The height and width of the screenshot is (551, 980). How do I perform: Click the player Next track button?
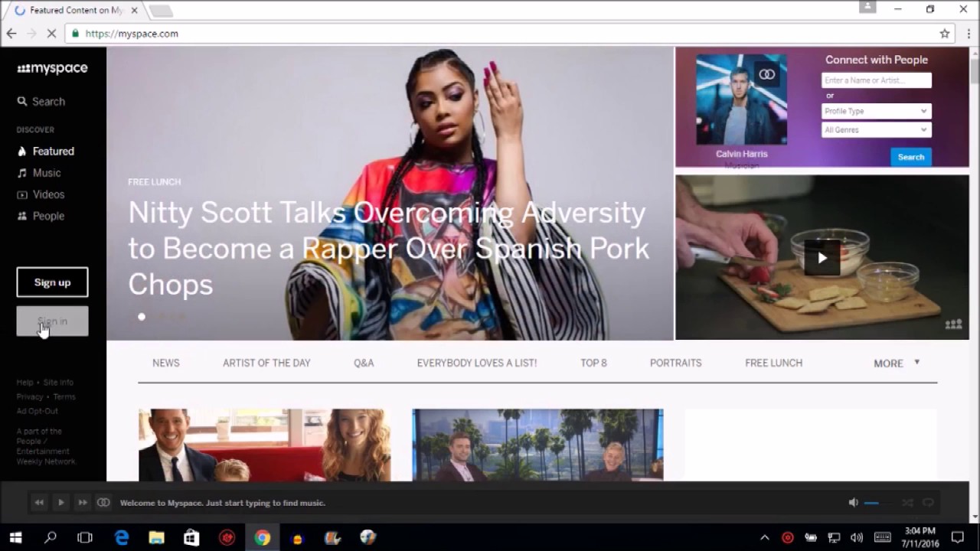pos(83,503)
